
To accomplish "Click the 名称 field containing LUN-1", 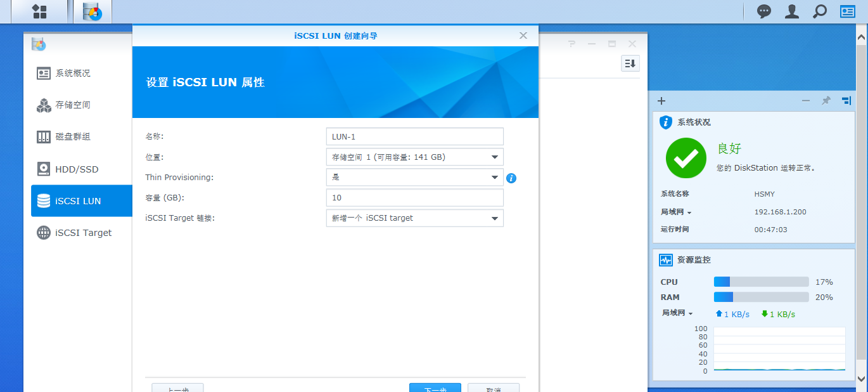I will click(x=414, y=136).
